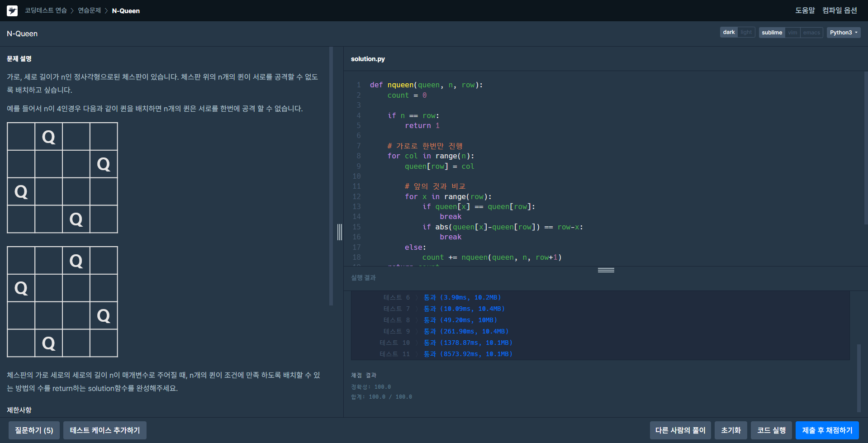The height and width of the screenshot is (443, 868).
Task: Submit with 제출 후 채점하기
Action: pos(827,430)
